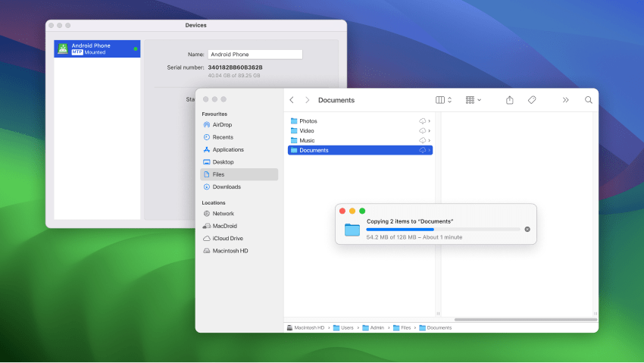Select the Photos folder
The image size is (644, 363).
pyautogui.click(x=360, y=120)
